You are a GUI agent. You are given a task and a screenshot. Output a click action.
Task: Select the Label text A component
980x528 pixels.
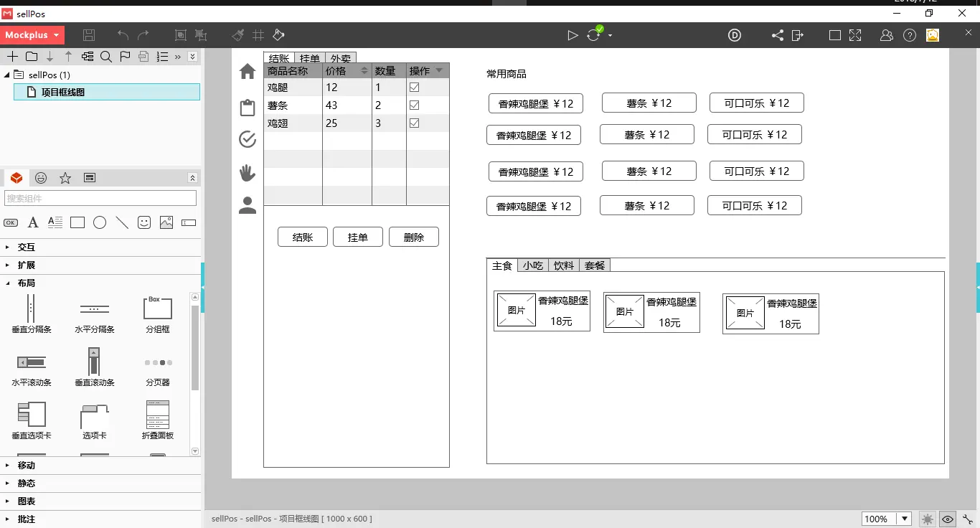pyautogui.click(x=33, y=223)
